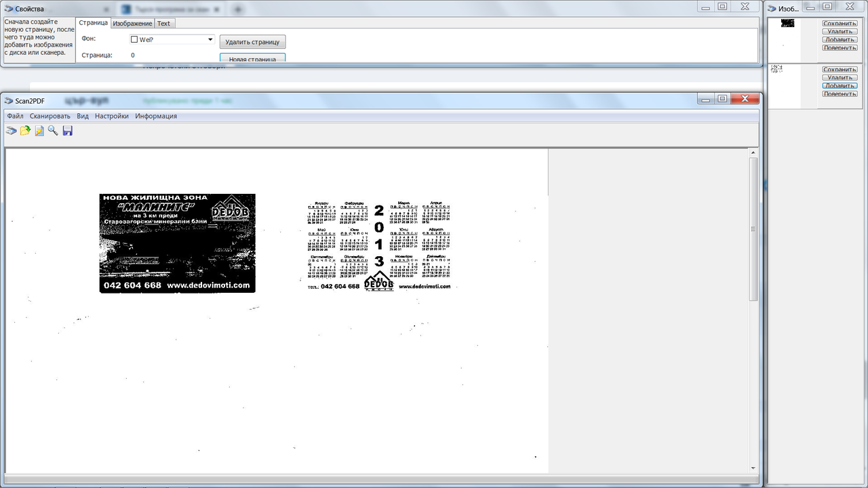Close the Свойства window
Screen dimensions: 868x488
[745, 6]
